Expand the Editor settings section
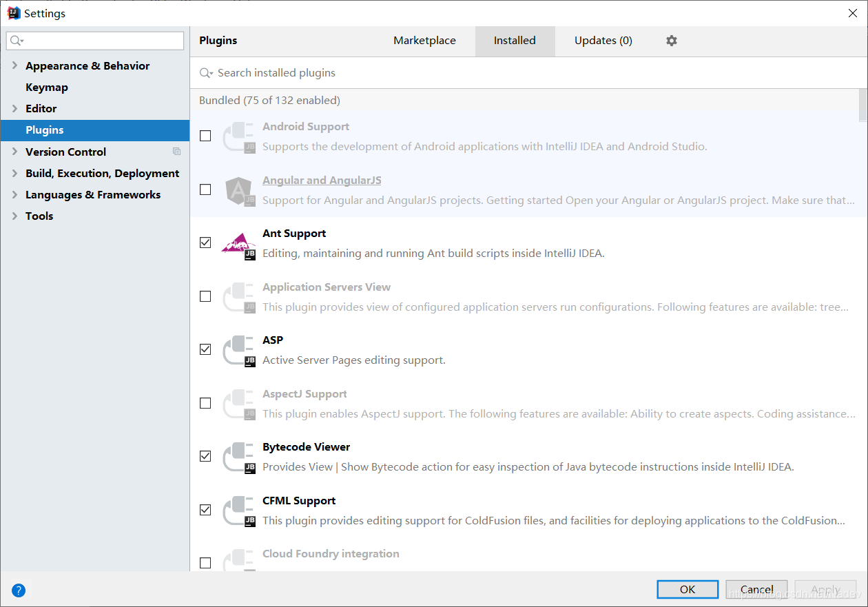868x607 pixels. pyautogui.click(x=14, y=108)
